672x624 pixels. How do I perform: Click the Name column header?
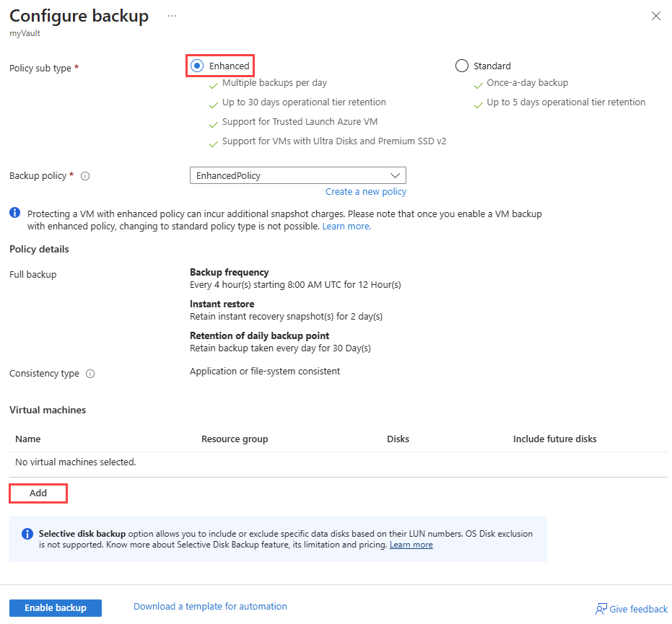tap(28, 439)
